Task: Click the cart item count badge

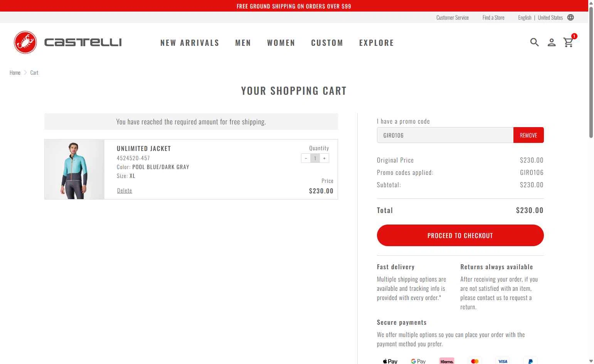Action: coord(574,36)
